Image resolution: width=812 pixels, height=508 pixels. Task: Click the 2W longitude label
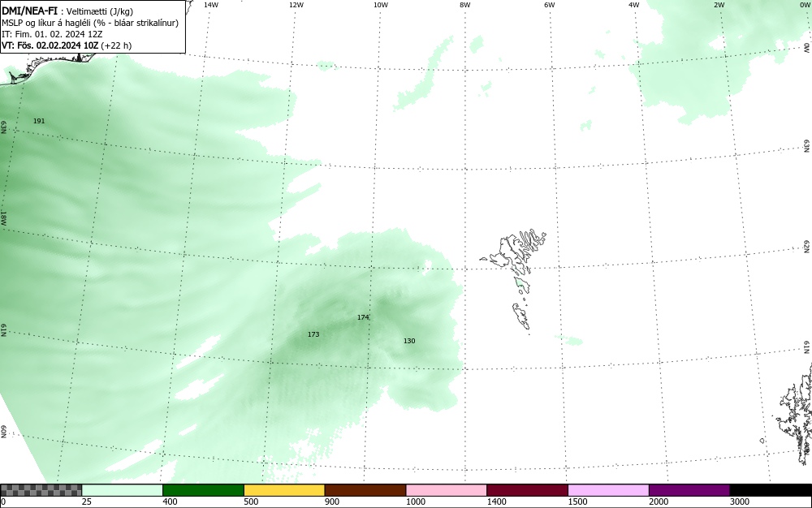[719, 5]
